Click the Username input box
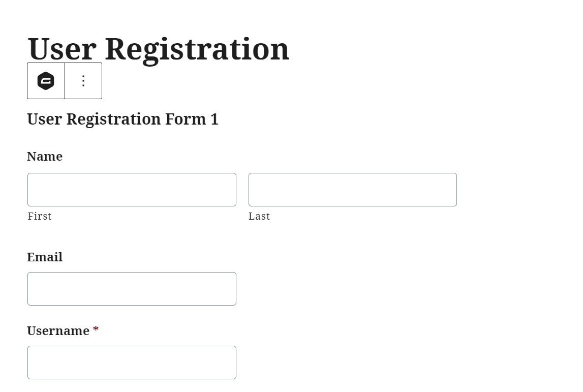 131,362
